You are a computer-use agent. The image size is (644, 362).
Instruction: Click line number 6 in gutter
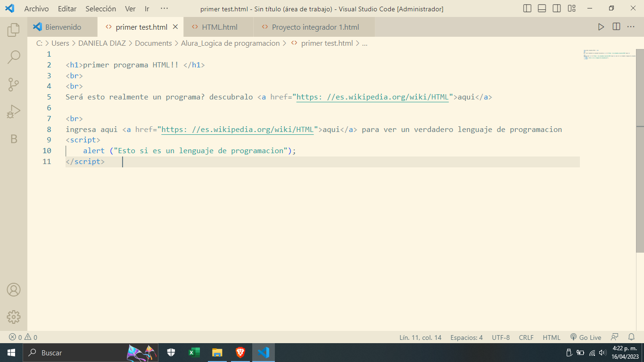coord(49,108)
